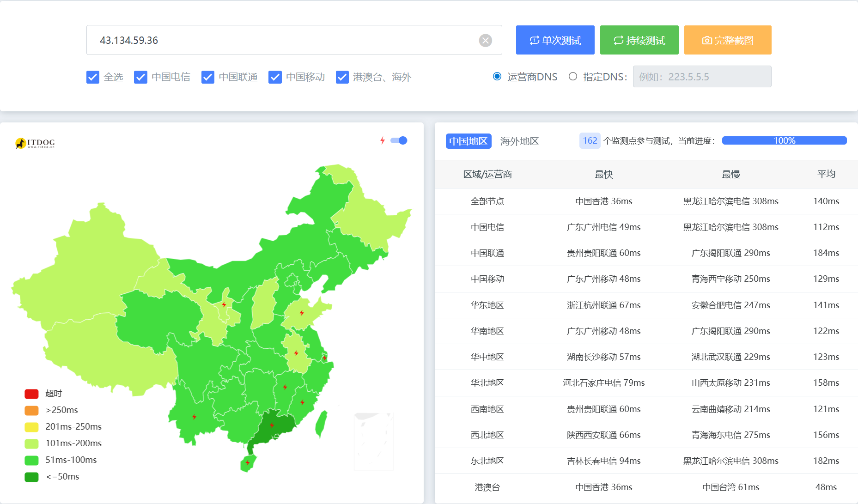Click the ITDOG logo
This screenshot has height=504, width=858.
(x=35, y=143)
